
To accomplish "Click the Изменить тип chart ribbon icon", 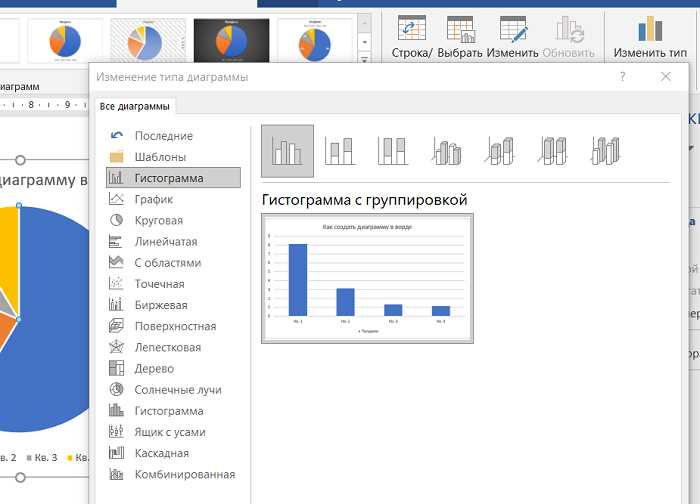I will point(650,37).
